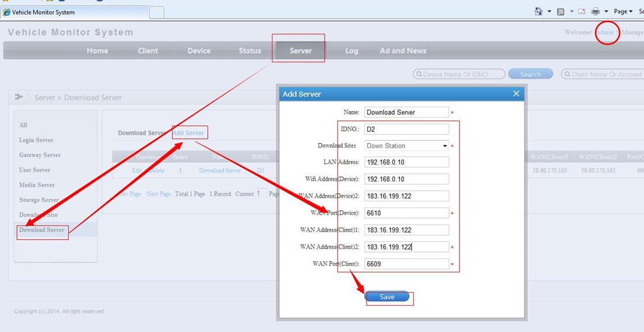This screenshot has height=332, width=644.
Task: Open the Home icon in IE toolbar
Action: pyautogui.click(x=538, y=12)
